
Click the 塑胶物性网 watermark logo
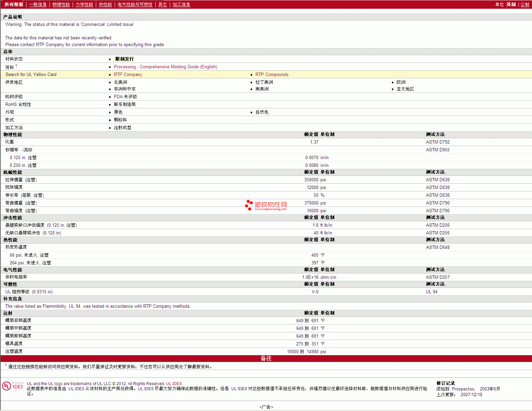coord(266,205)
